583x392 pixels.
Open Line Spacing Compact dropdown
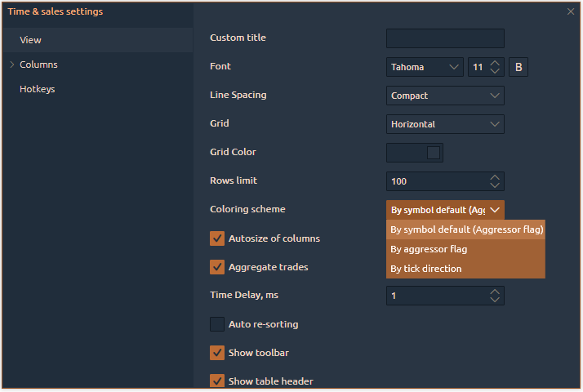(445, 96)
